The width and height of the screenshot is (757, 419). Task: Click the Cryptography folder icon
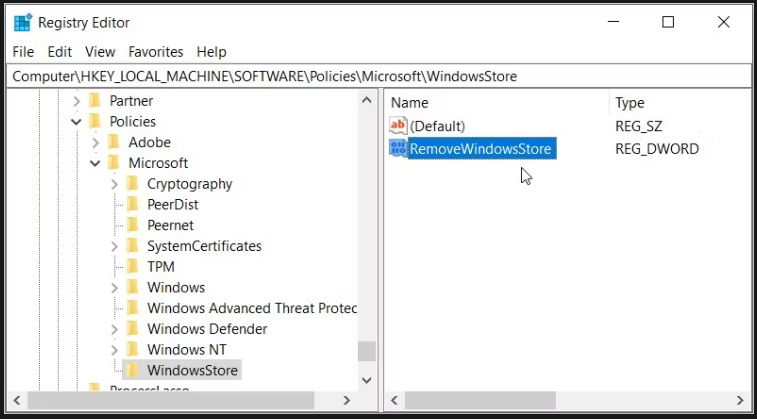[133, 183]
